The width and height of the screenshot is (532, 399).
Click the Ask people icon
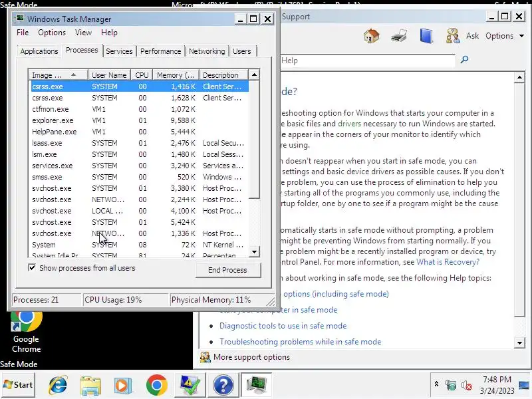pyautogui.click(x=453, y=36)
